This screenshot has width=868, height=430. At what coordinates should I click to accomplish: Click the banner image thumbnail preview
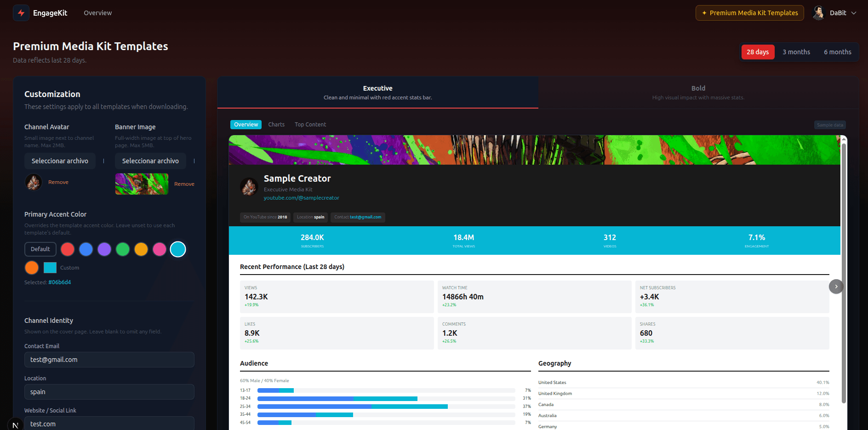point(142,183)
